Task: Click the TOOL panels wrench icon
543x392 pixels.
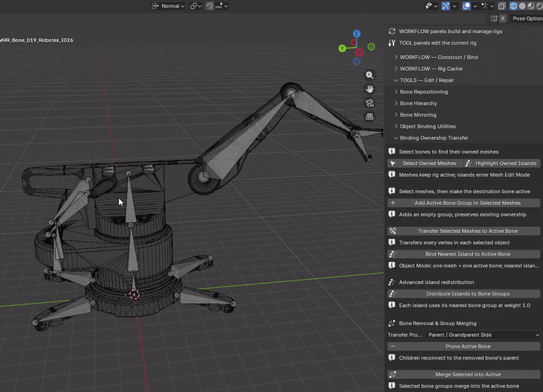Action: pyautogui.click(x=391, y=43)
